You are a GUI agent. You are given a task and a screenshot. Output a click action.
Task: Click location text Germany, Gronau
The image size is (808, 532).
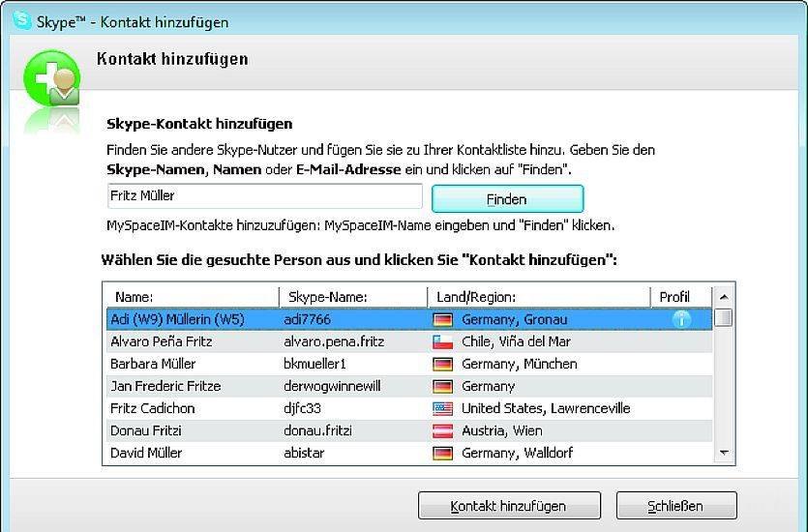click(x=514, y=319)
